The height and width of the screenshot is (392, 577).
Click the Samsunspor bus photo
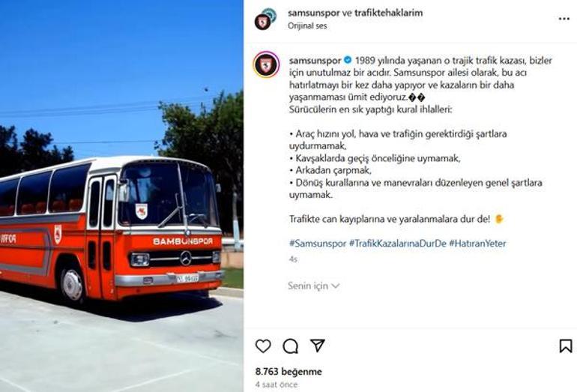tap(121, 196)
